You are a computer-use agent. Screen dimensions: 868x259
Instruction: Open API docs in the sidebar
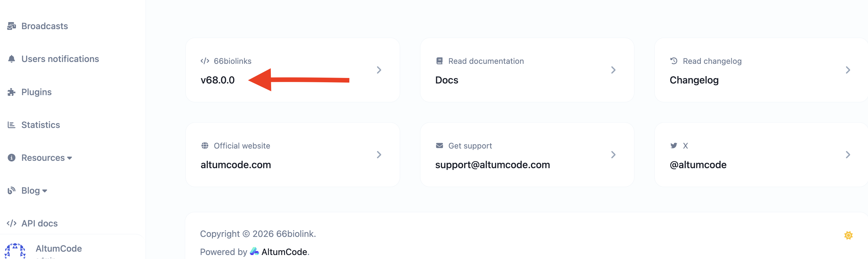coord(40,223)
